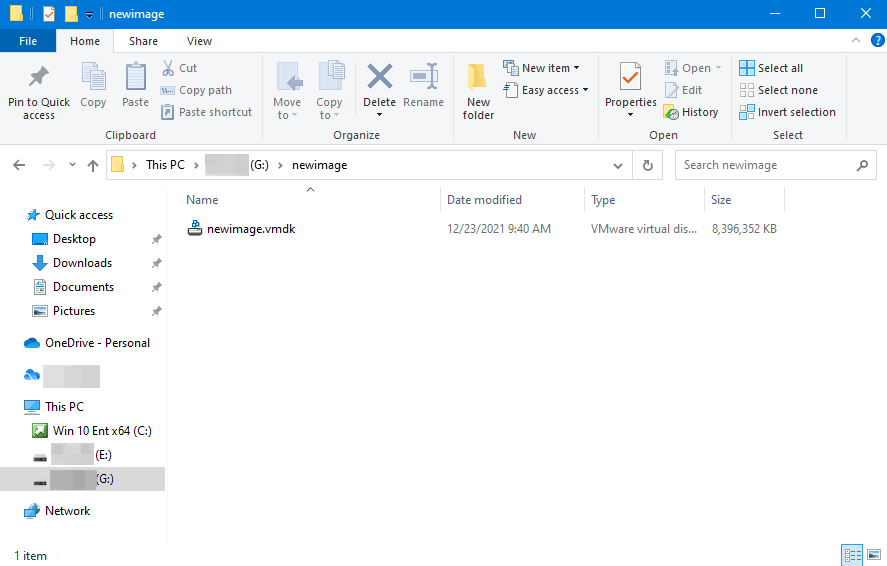Navigate forward with right arrow
The image size is (887, 566).
point(49,165)
